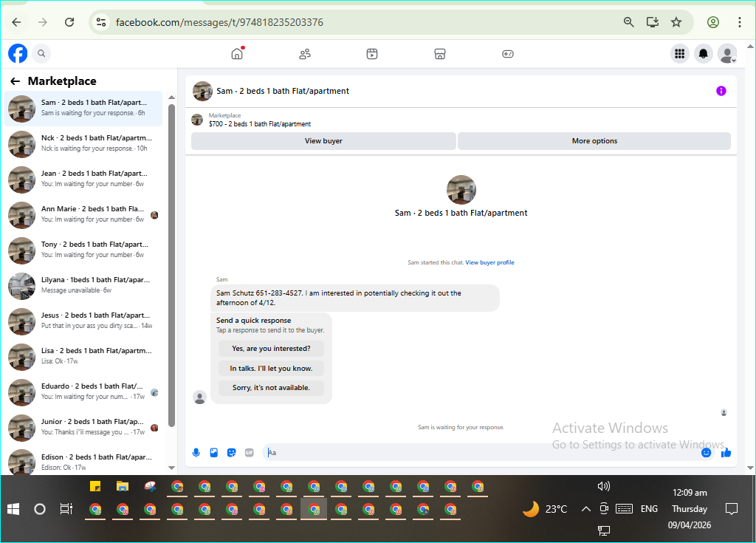The image size is (756, 543).
Task: Record a voice clip with microphone icon
Action: 196,452
